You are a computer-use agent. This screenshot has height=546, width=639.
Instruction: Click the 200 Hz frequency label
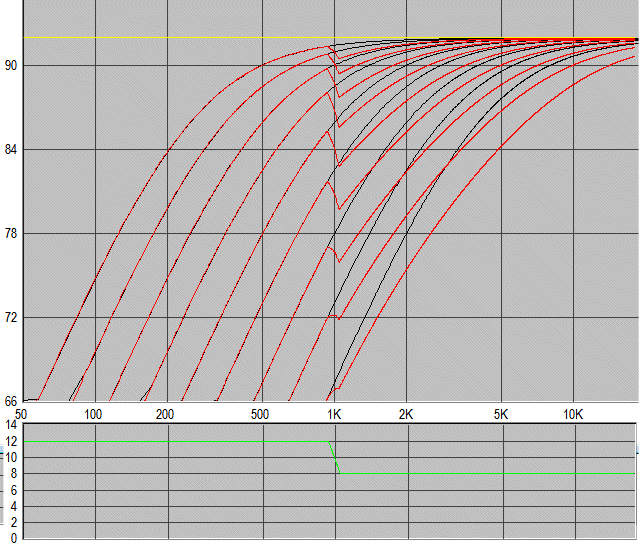(x=165, y=414)
